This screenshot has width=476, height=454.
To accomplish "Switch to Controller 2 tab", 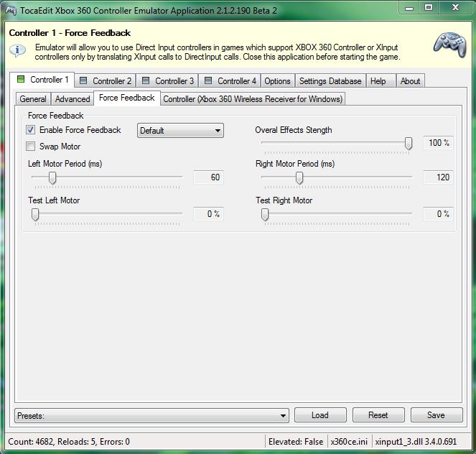I will click(106, 80).
